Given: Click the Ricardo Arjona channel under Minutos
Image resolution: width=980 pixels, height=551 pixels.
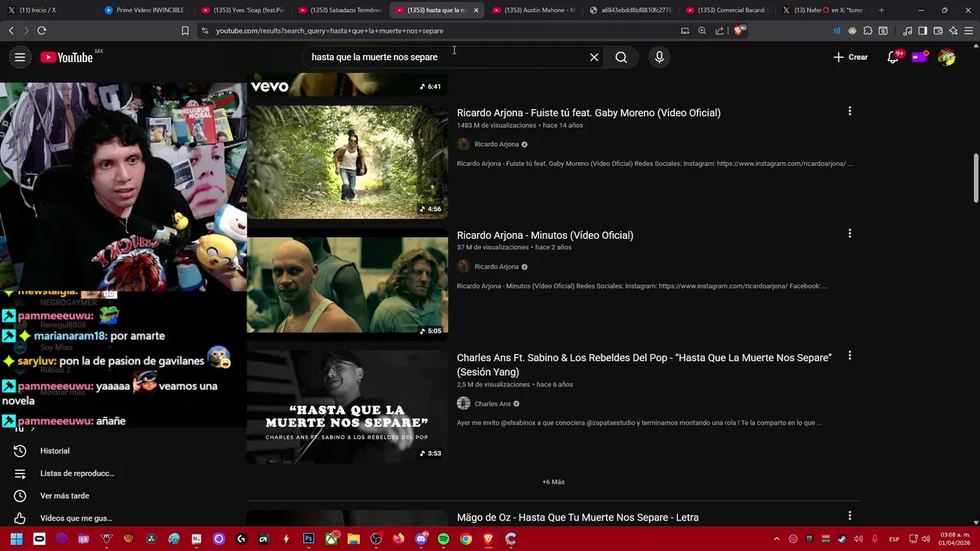Looking at the screenshot, I should pyautogui.click(x=496, y=266).
